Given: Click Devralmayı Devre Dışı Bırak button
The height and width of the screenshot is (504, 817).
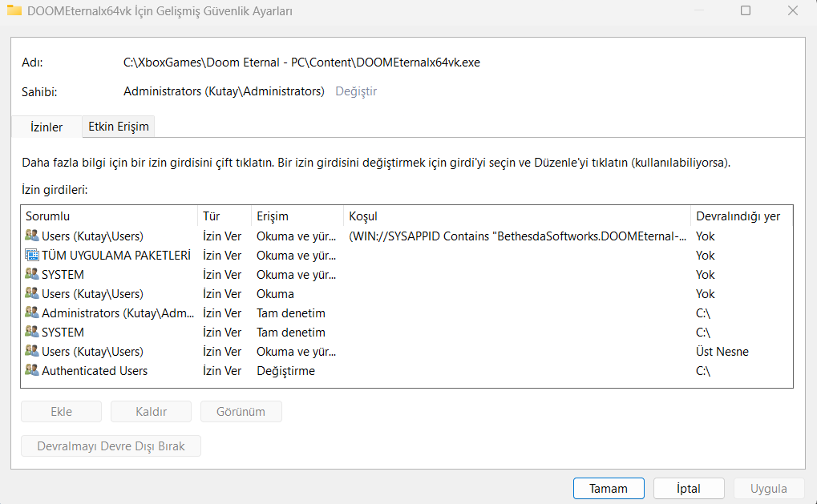Looking at the screenshot, I should click(x=111, y=446).
